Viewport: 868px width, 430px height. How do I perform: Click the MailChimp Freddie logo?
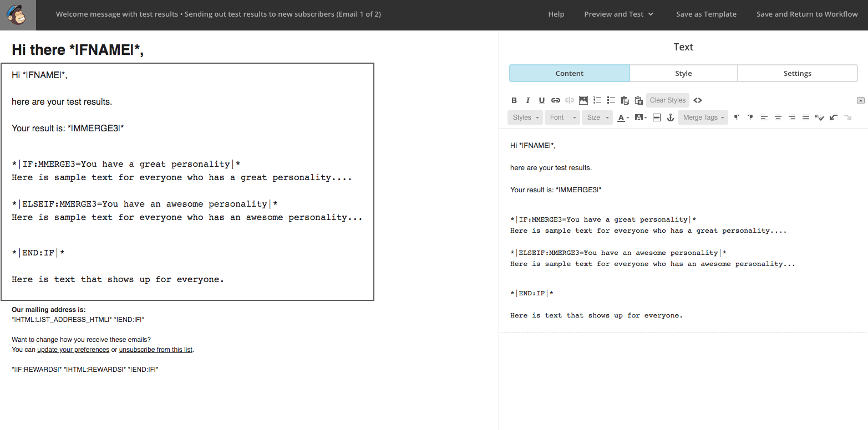coord(18,15)
